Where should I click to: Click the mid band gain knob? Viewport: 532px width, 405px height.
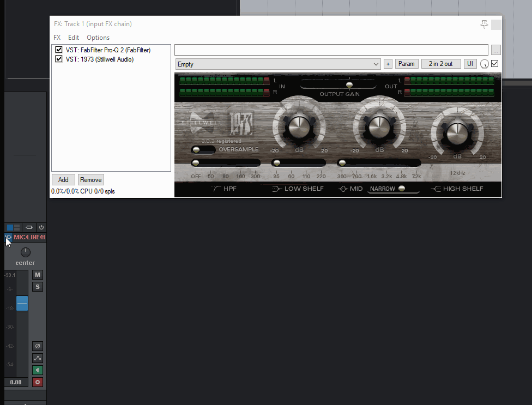379,127
